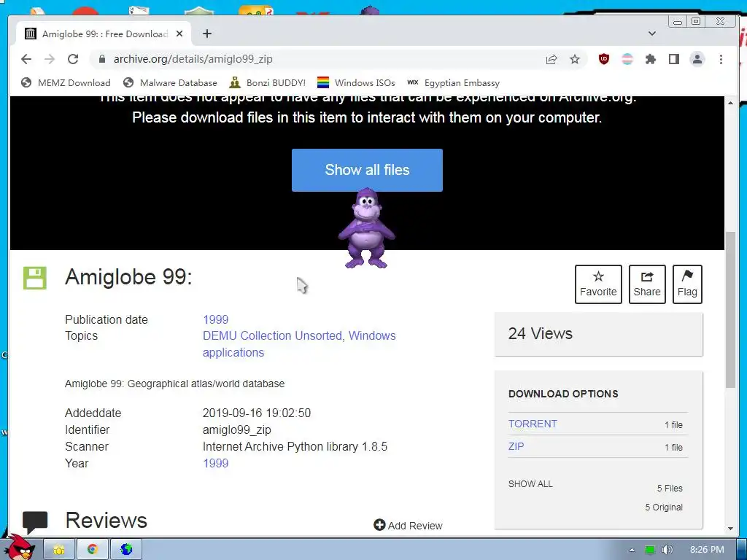Click the vertical scrollbar thumb
Image resolution: width=747 pixels, height=560 pixels.
pyautogui.click(x=730, y=310)
